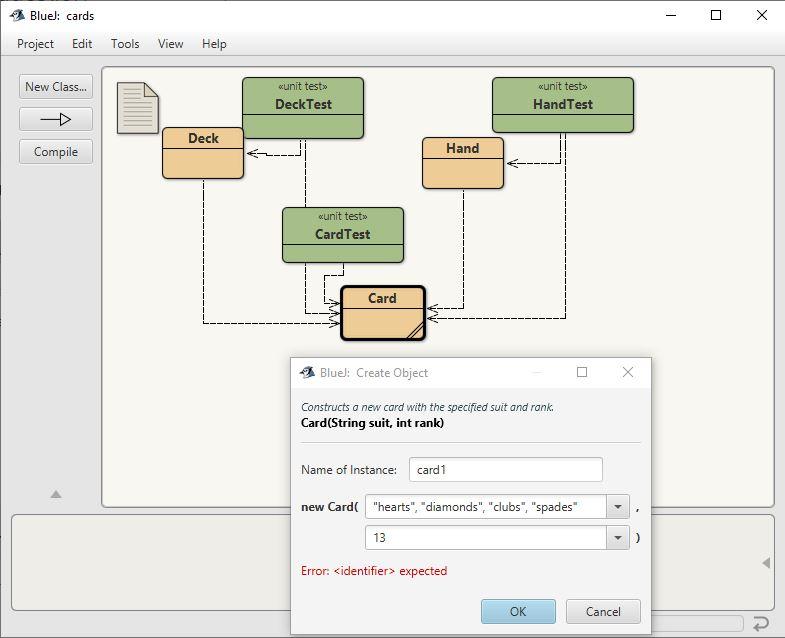Click the Compile button

click(x=56, y=152)
